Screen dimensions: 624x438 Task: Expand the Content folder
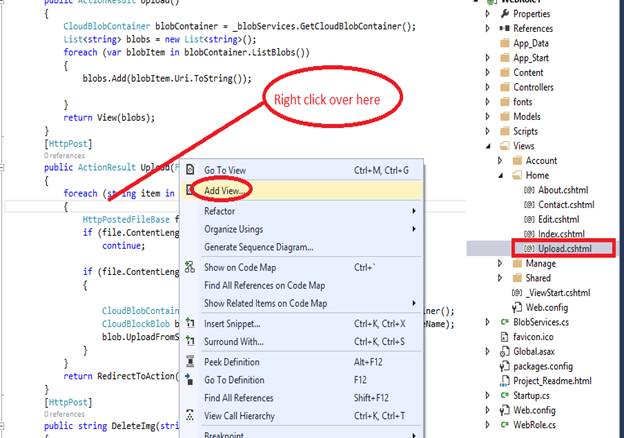(x=488, y=72)
